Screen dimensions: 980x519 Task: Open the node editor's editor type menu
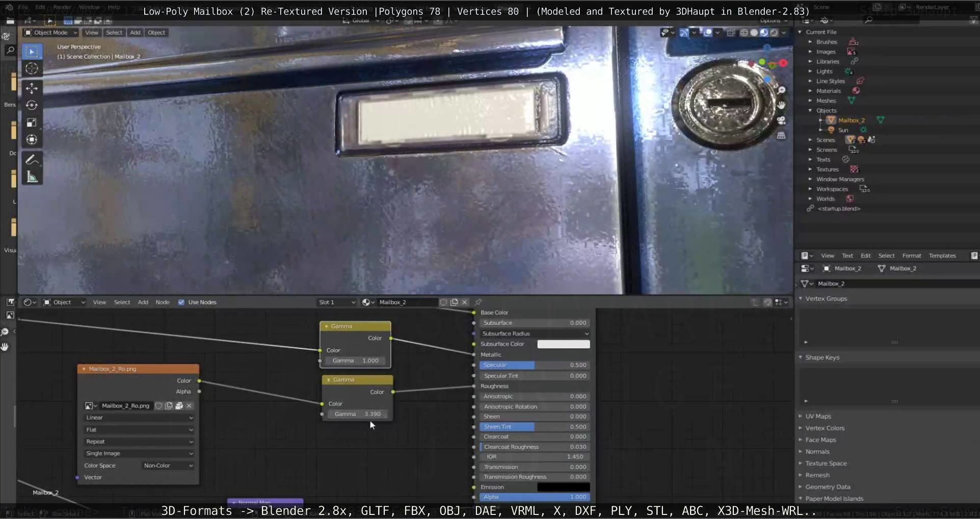30,303
